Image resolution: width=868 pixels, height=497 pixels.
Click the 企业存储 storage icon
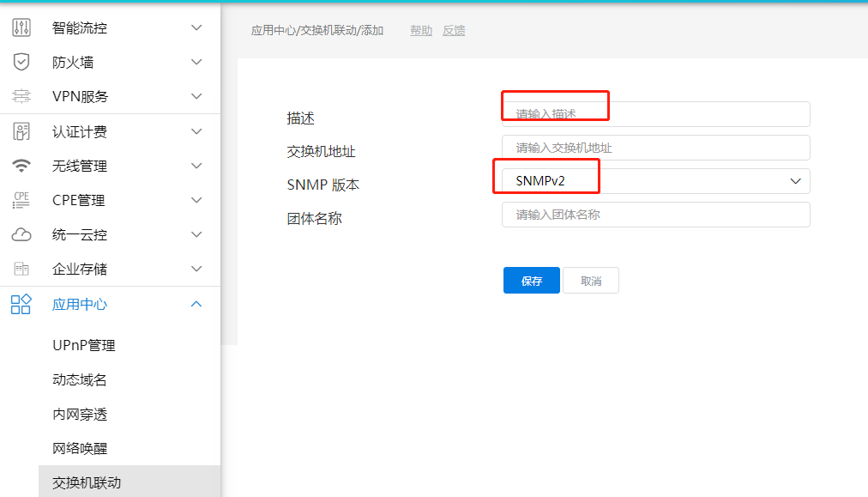[x=21, y=269]
